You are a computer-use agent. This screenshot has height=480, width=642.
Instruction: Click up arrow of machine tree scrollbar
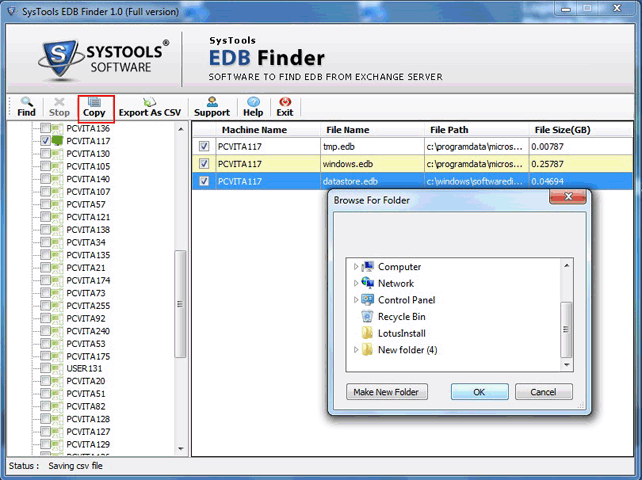[x=181, y=129]
